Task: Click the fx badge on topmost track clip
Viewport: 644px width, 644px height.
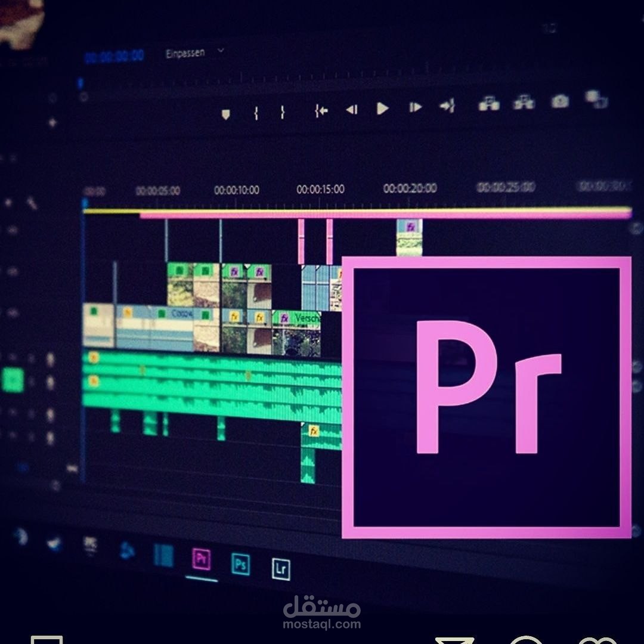Action: click(410, 227)
